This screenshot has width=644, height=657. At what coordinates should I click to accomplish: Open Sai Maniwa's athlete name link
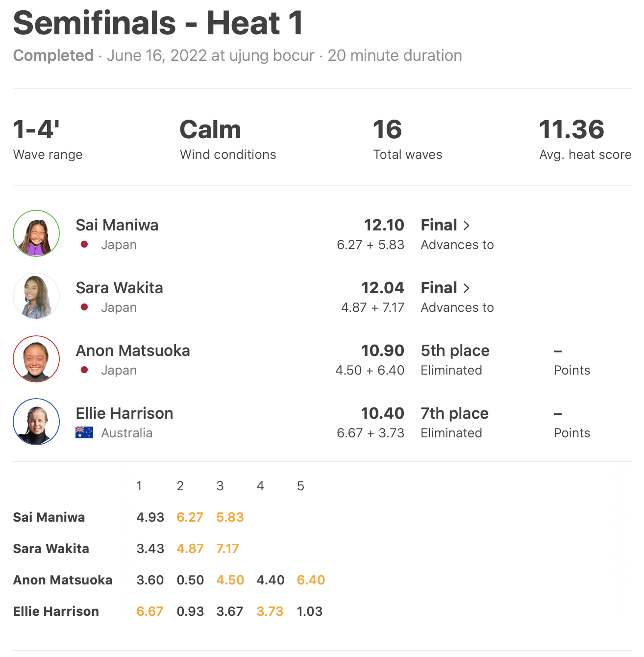point(117,225)
